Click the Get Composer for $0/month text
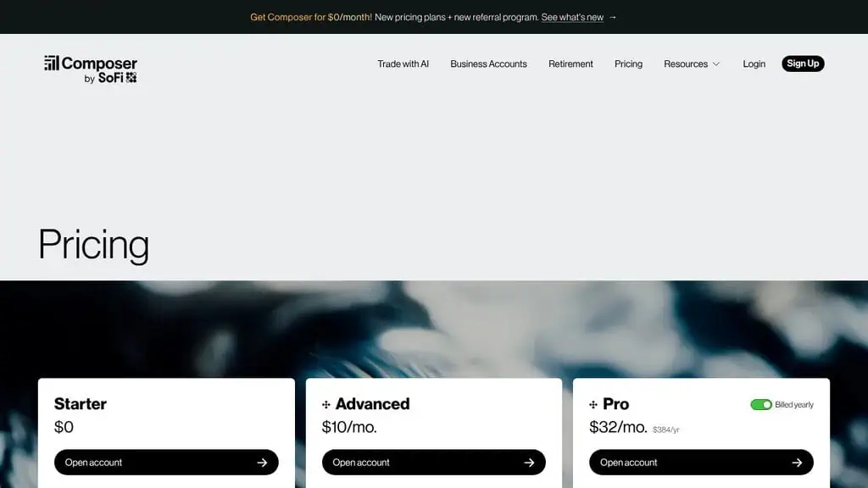Viewport: 868px width, 488px height. point(311,17)
